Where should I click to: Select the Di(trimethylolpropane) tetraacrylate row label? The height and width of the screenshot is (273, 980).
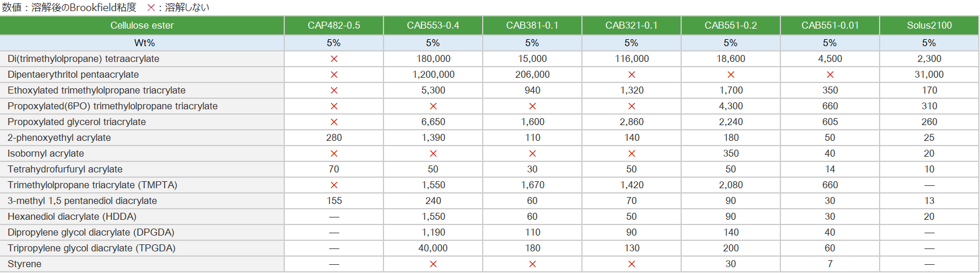coord(83,59)
